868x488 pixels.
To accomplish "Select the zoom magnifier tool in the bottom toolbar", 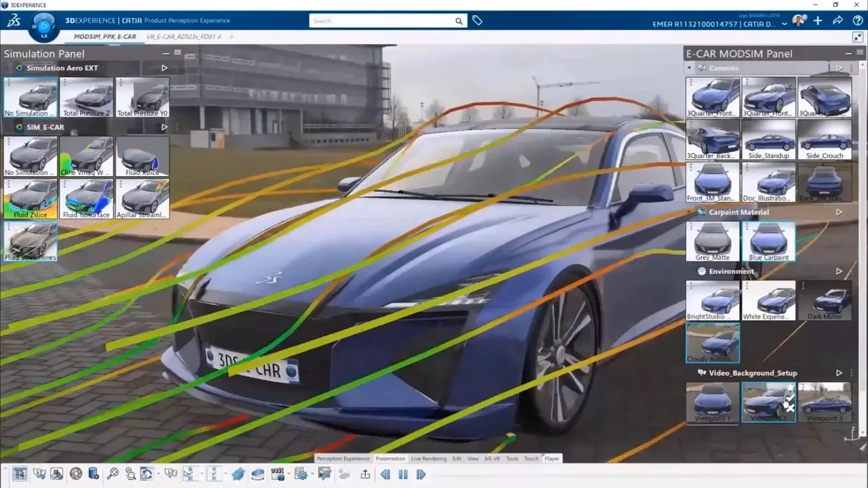I will 113,474.
